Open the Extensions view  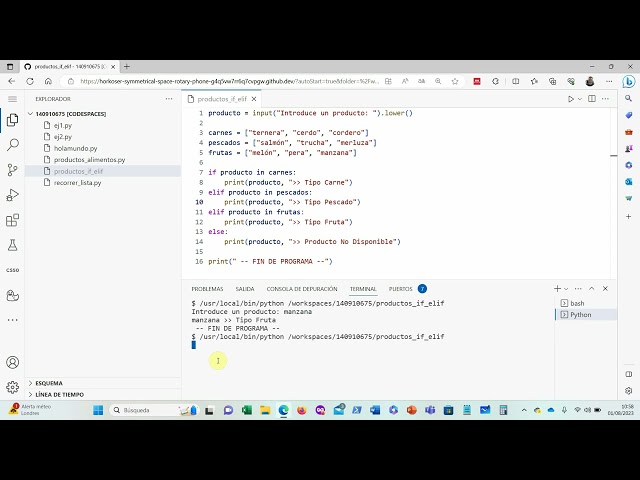coord(13,220)
